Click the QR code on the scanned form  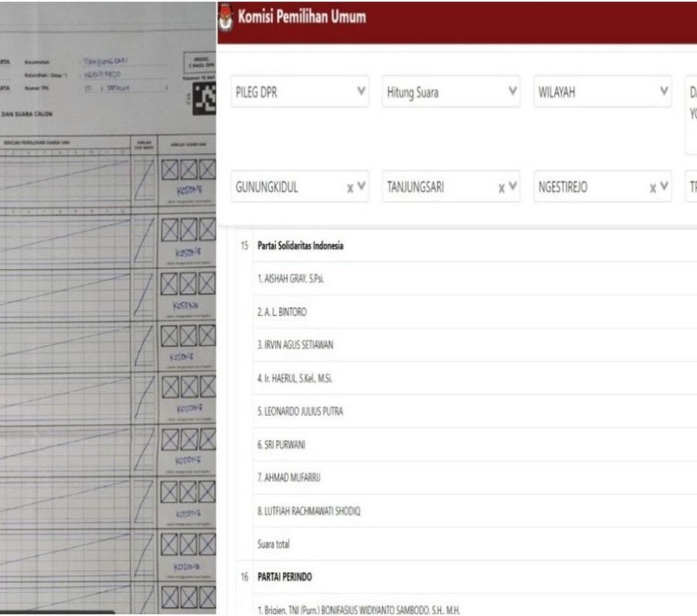tap(204, 98)
